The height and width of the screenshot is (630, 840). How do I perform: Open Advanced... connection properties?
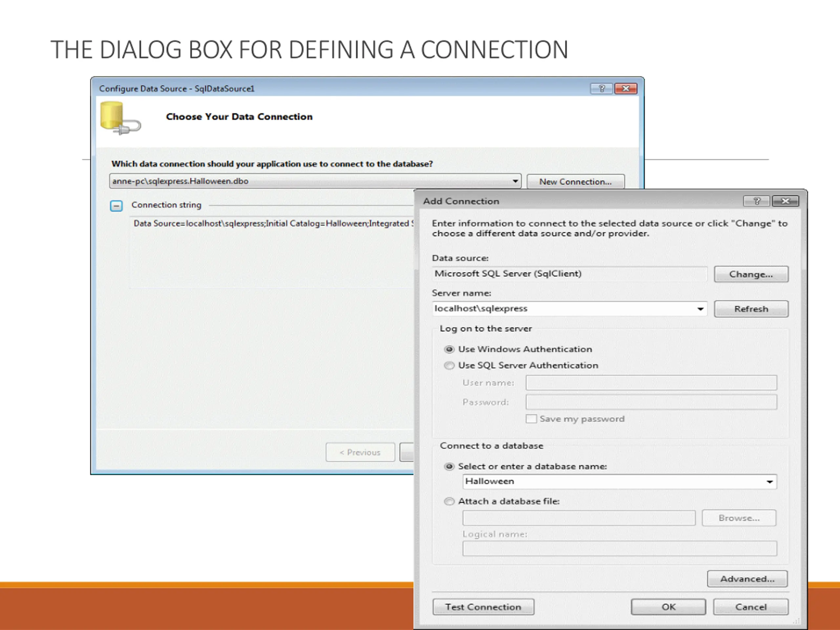[x=747, y=579]
